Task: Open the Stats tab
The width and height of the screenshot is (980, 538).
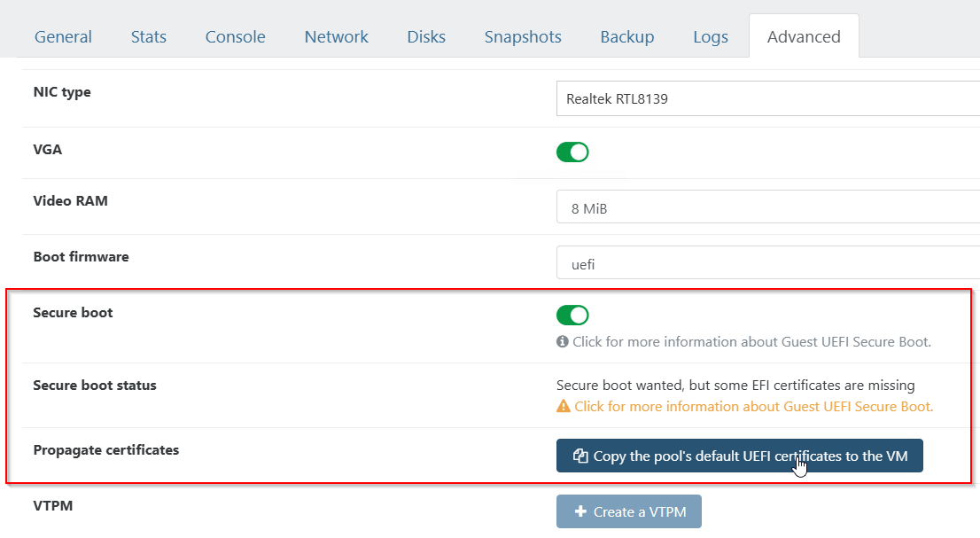Action: pyautogui.click(x=148, y=37)
